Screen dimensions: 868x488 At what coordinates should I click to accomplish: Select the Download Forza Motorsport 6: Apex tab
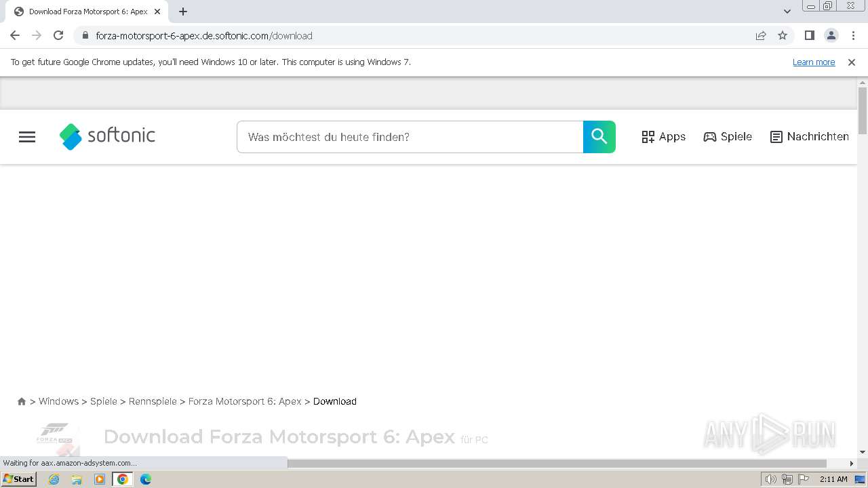87,12
